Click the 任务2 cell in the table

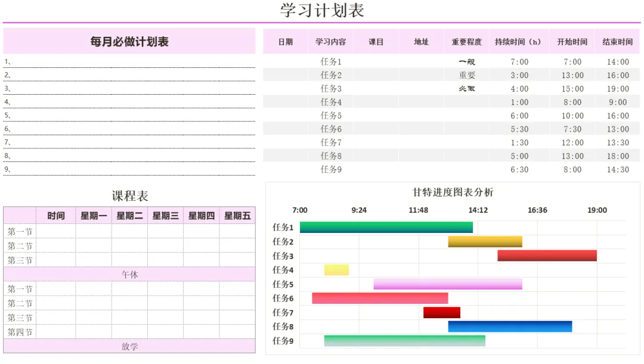tap(331, 75)
